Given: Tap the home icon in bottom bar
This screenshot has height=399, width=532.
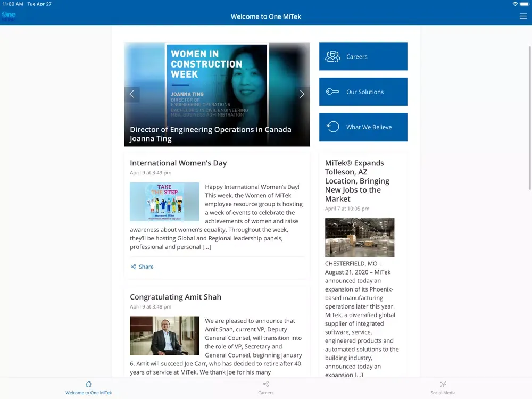Looking at the screenshot, I should (x=88, y=384).
